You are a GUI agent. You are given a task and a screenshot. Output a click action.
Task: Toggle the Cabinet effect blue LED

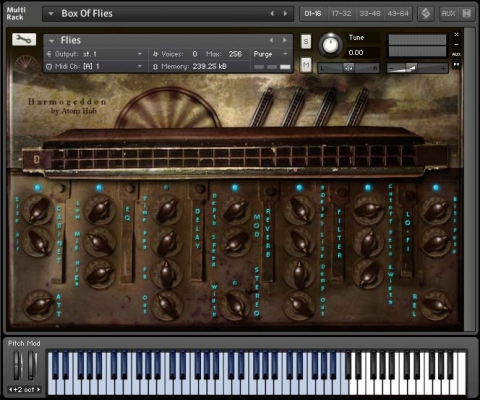tap(37, 188)
